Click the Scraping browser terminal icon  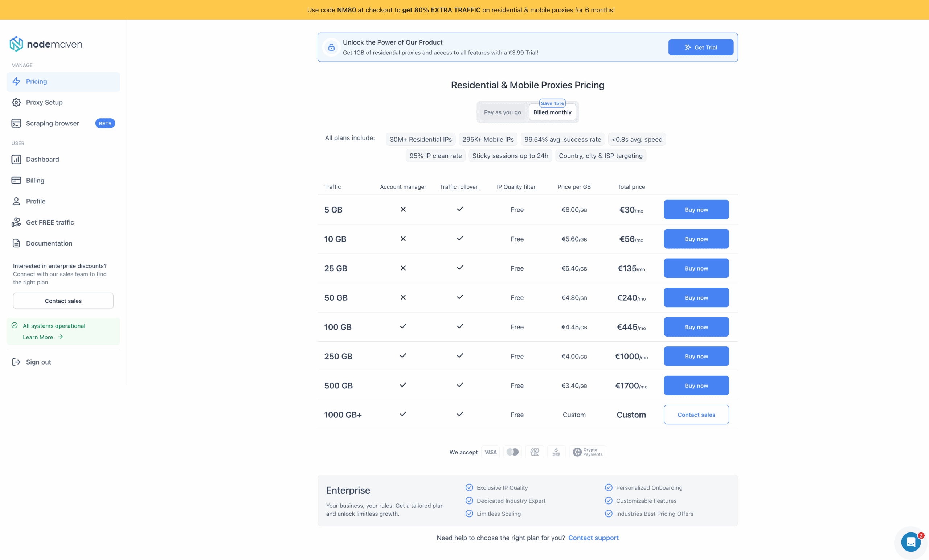pos(16,123)
